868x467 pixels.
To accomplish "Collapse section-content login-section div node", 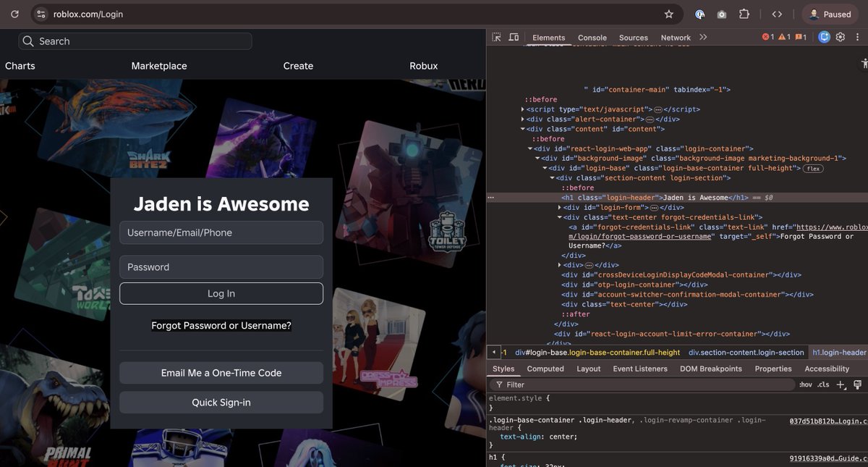I will [552, 177].
